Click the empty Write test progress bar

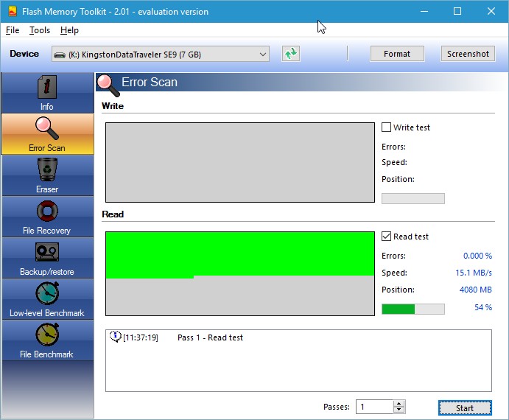413,198
